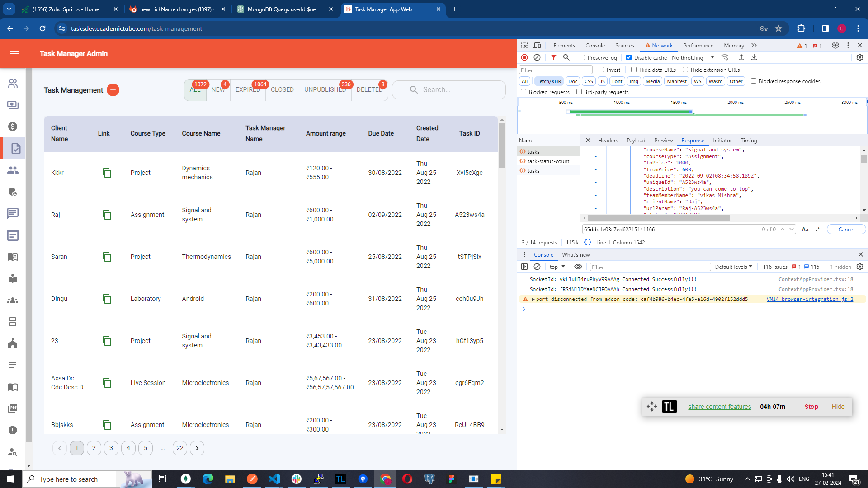Switch to the Preview tab
Viewport: 868px width, 488px height.
click(663, 141)
